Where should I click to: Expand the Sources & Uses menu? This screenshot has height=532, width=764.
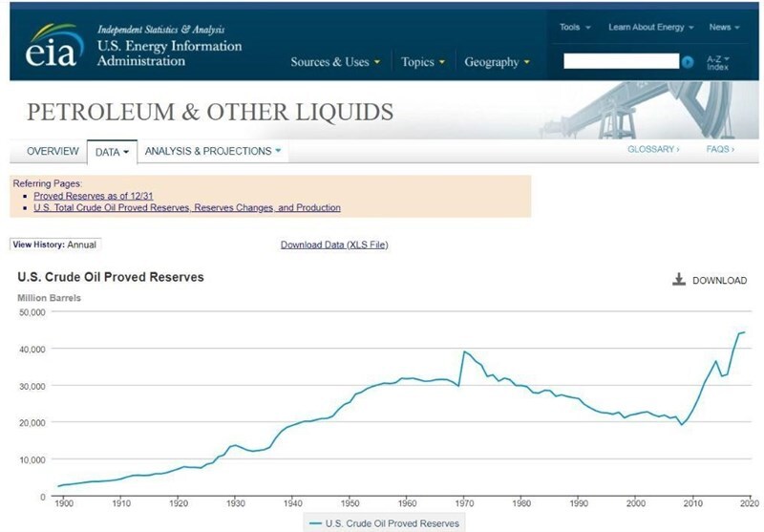335,62
